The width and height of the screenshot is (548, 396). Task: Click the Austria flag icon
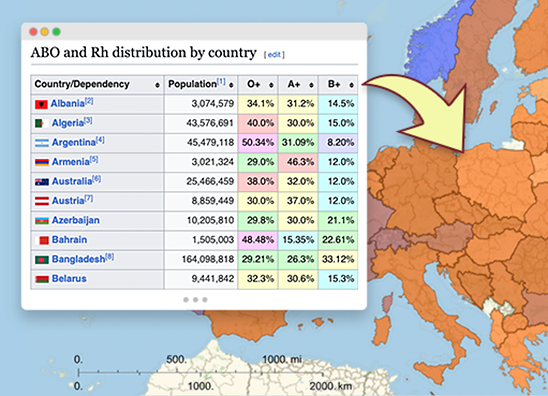click(x=42, y=201)
